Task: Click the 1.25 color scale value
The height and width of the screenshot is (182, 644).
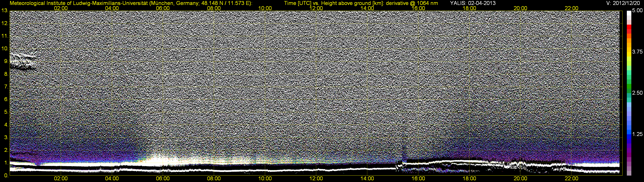Action: [637, 134]
